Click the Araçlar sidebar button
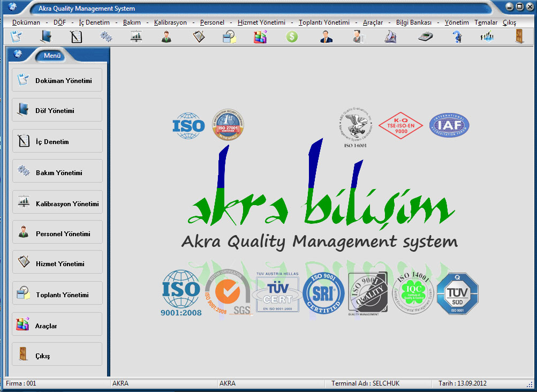537x392 pixels. 57,324
